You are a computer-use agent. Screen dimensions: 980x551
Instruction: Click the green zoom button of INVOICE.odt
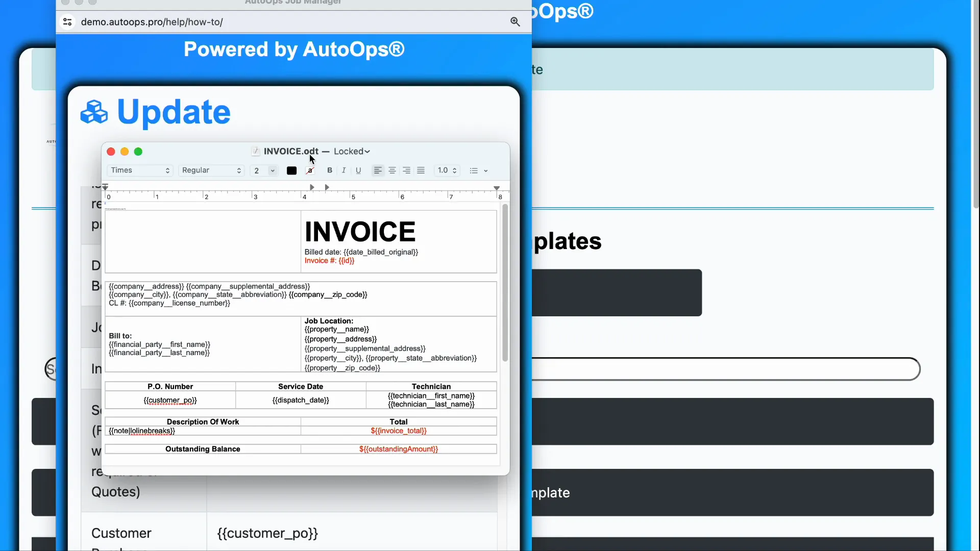138,152
